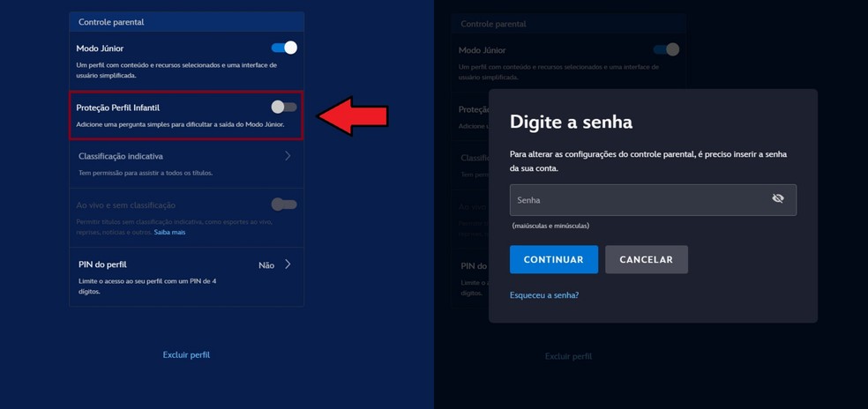Select the PIN do perfil row title
This screenshot has width=868, height=409.
101,264
